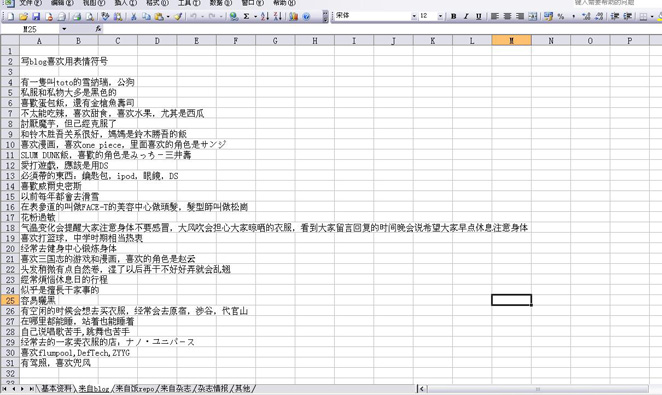662x395 pixels.
Task: Click the Paste clipboard icon
Action: 159,17
